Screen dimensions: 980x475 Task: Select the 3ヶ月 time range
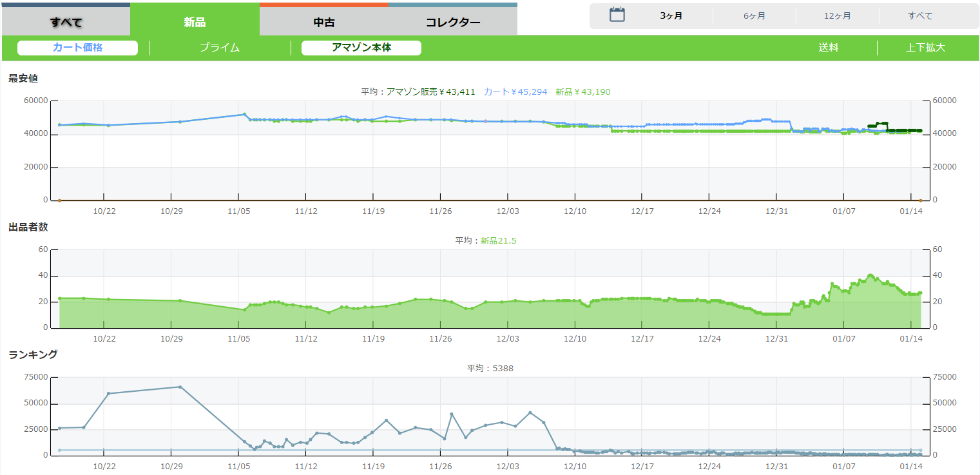pos(671,16)
